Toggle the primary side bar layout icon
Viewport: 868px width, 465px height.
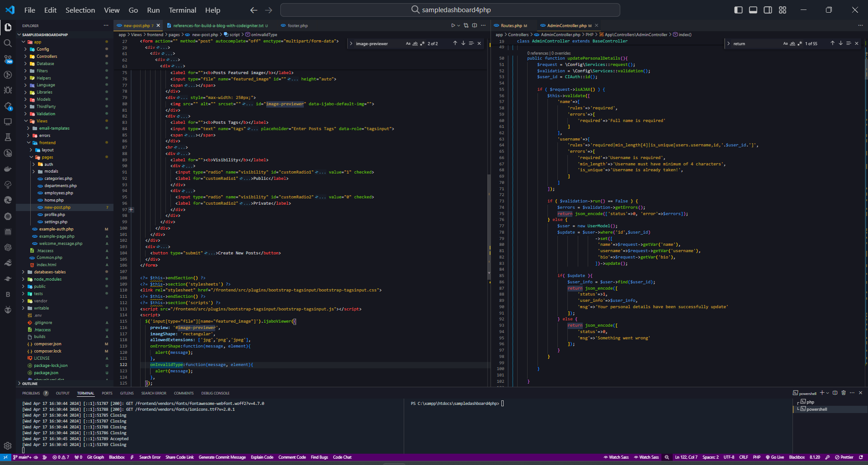(x=738, y=10)
